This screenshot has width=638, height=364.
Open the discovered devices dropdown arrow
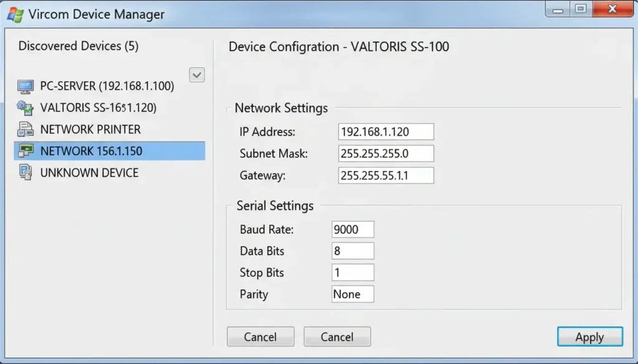tap(197, 75)
